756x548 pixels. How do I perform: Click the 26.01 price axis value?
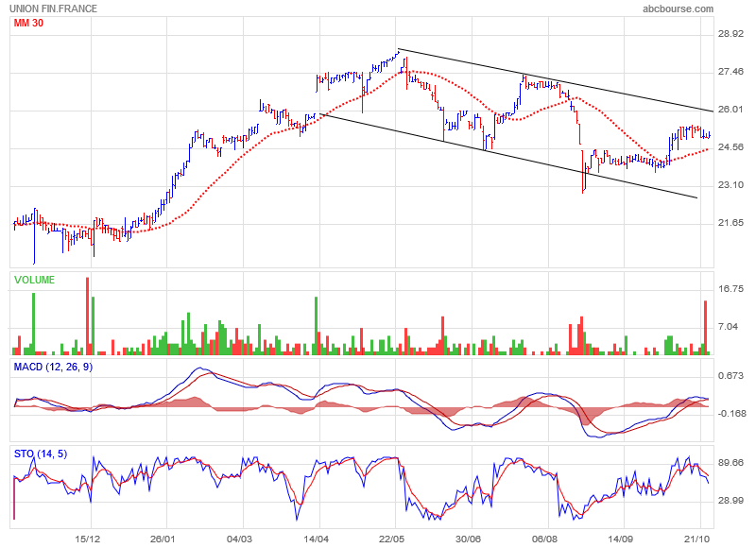click(730, 110)
